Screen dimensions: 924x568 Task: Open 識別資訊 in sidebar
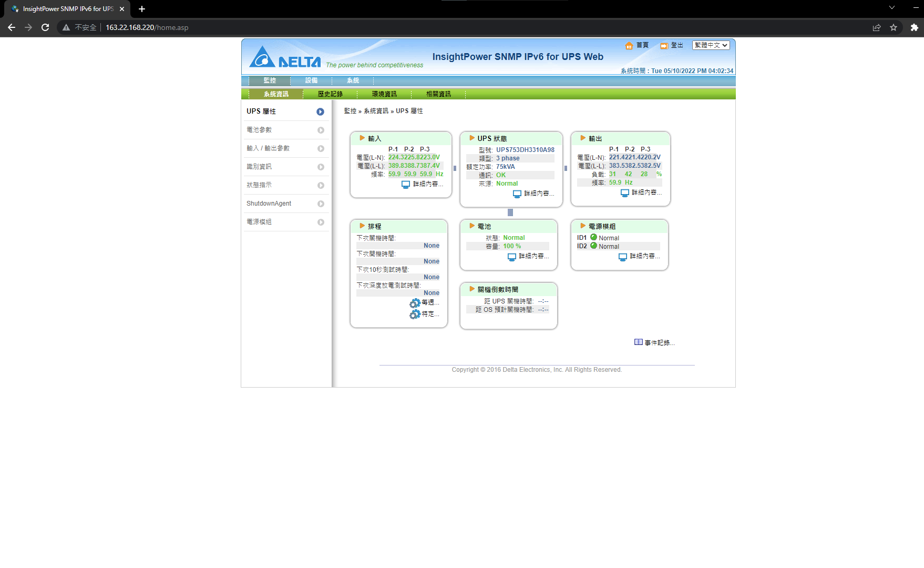click(x=259, y=167)
